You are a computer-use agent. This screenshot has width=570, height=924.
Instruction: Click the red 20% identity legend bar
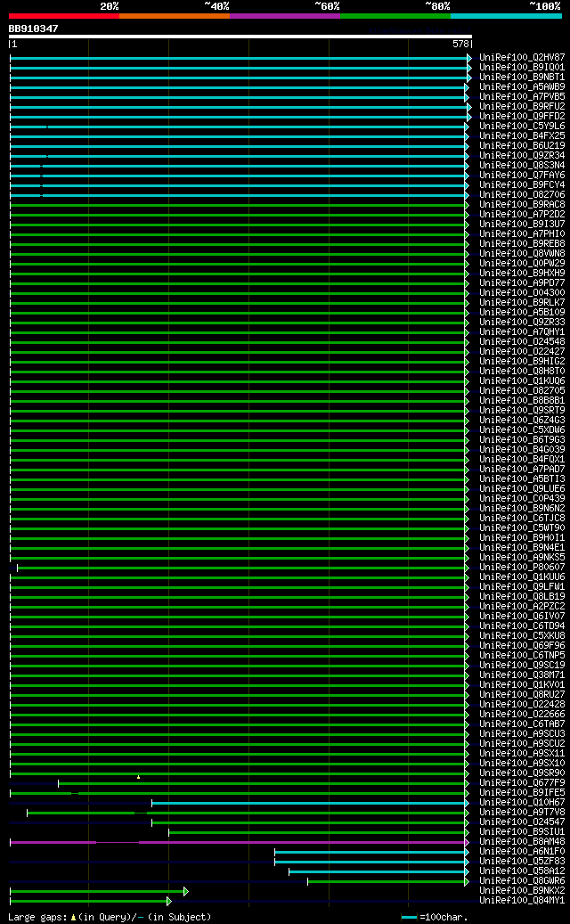(63, 16)
